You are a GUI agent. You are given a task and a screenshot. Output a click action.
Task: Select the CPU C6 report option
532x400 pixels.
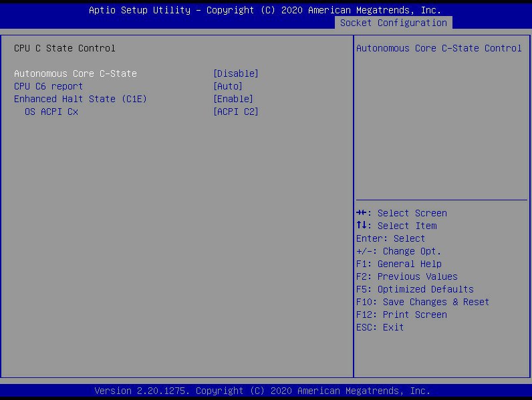point(48,86)
